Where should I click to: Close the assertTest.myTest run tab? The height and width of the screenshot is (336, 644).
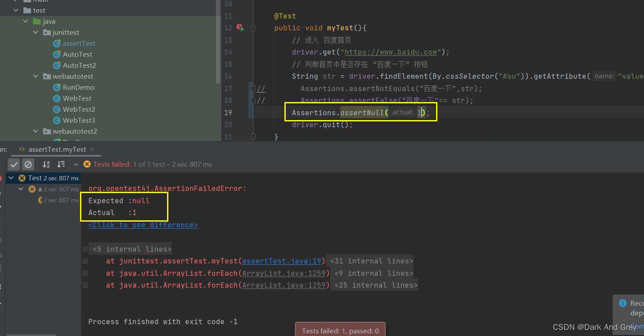[92, 150]
